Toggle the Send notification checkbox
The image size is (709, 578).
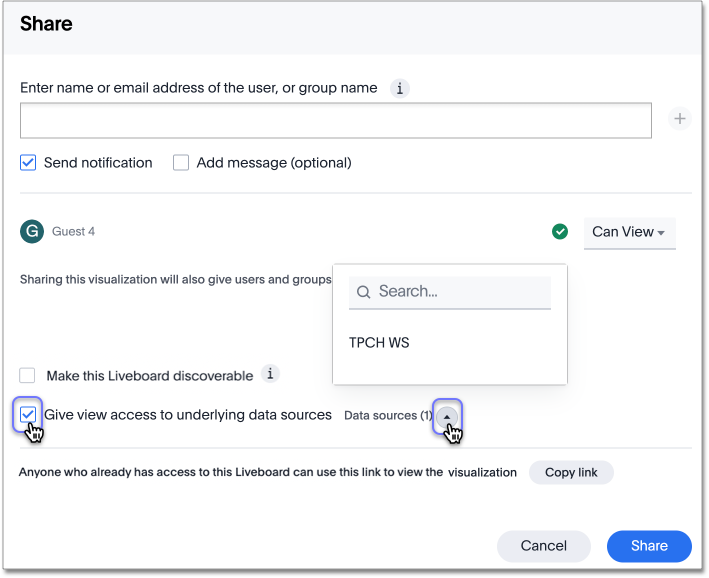click(28, 162)
